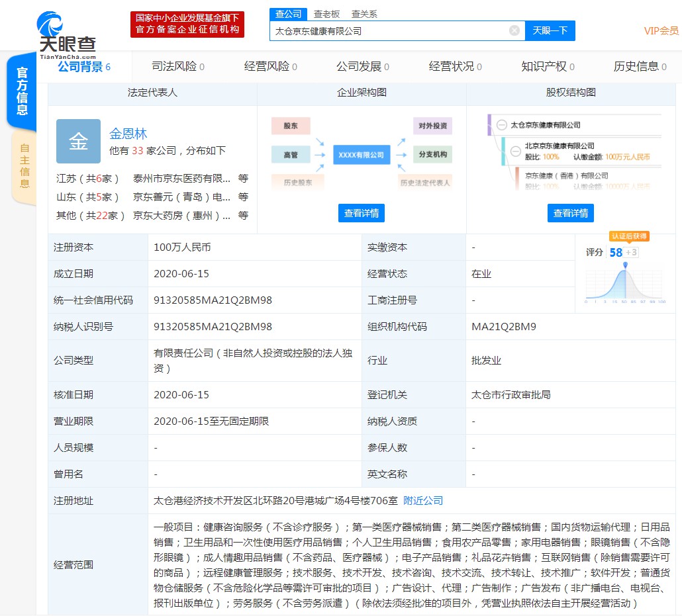Click 北京京东健康有限公司 in equity chart
The height and width of the screenshot is (616, 682).
(x=560, y=146)
